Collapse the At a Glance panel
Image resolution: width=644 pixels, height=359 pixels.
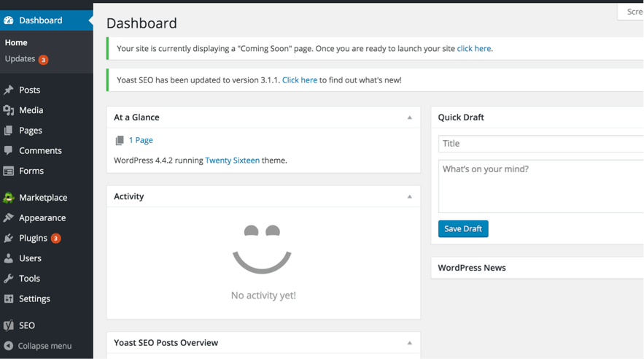click(409, 117)
